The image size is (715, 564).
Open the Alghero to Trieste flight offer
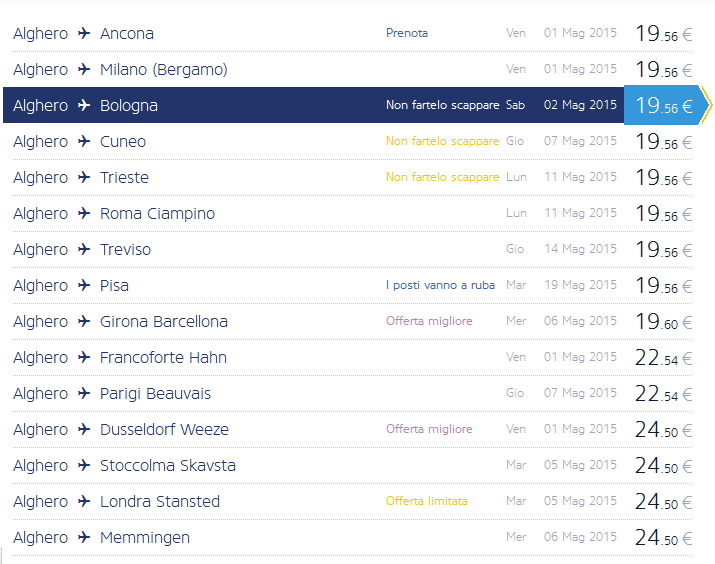click(125, 178)
